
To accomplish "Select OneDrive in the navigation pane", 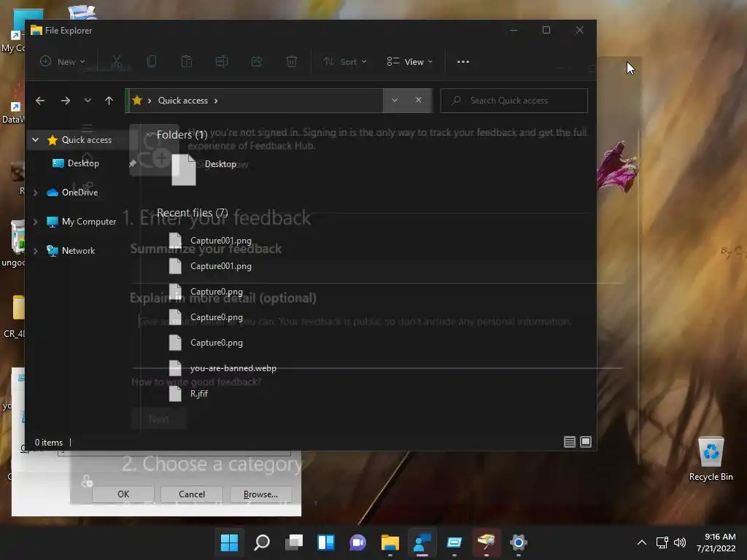I will [x=80, y=192].
